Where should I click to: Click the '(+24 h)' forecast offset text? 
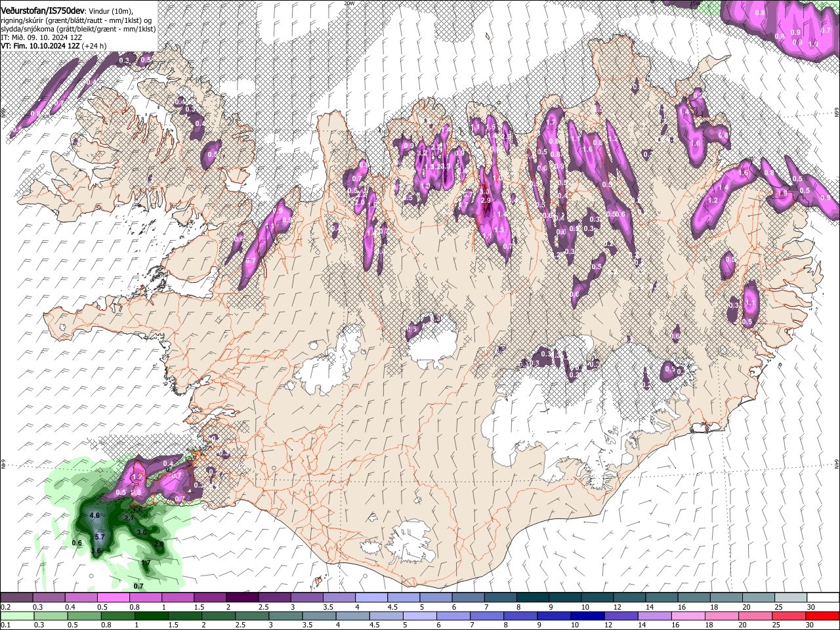point(94,46)
